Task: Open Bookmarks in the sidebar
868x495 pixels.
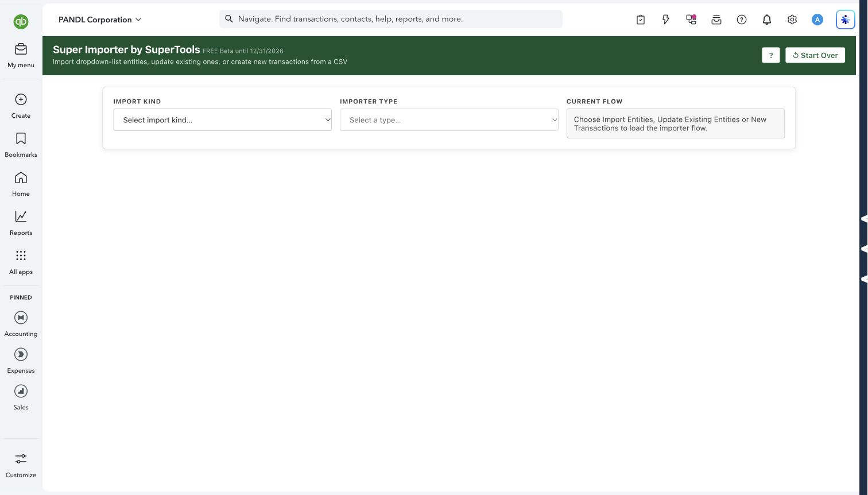Action: pos(21,145)
